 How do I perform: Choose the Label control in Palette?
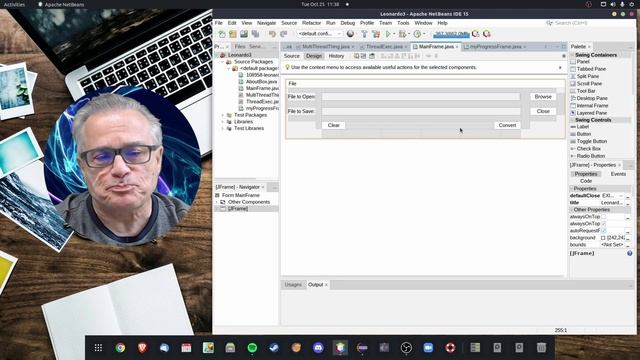[x=582, y=127]
